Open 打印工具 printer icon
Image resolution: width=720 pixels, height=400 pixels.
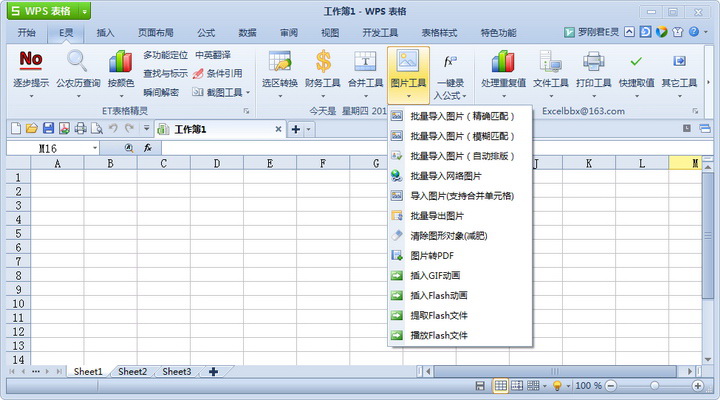click(x=593, y=61)
